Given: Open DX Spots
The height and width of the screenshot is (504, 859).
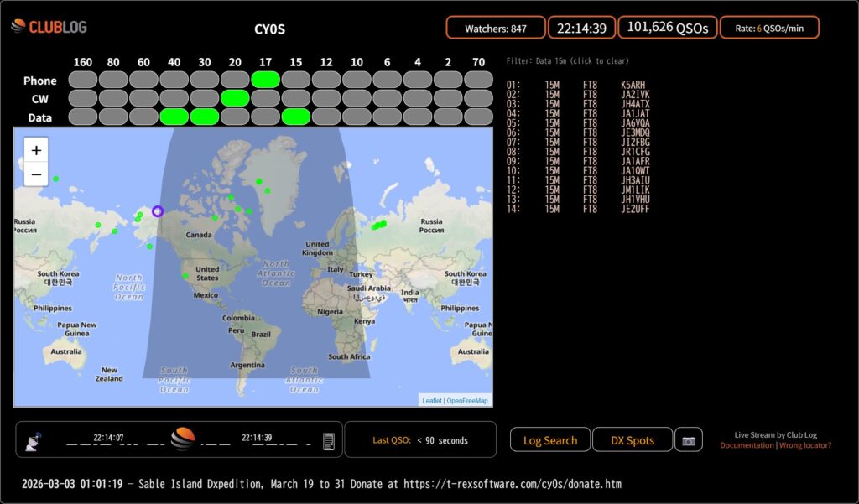Looking at the screenshot, I should [x=633, y=440].
